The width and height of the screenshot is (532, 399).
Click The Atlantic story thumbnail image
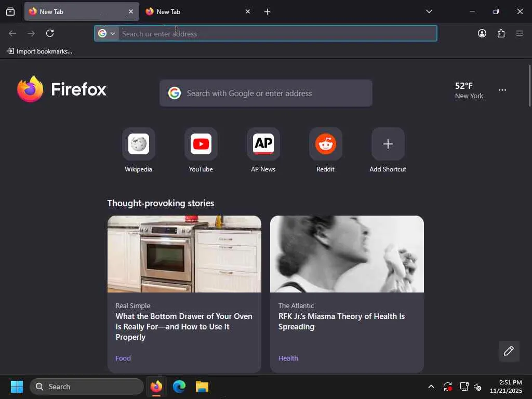(x=347, y=254)
